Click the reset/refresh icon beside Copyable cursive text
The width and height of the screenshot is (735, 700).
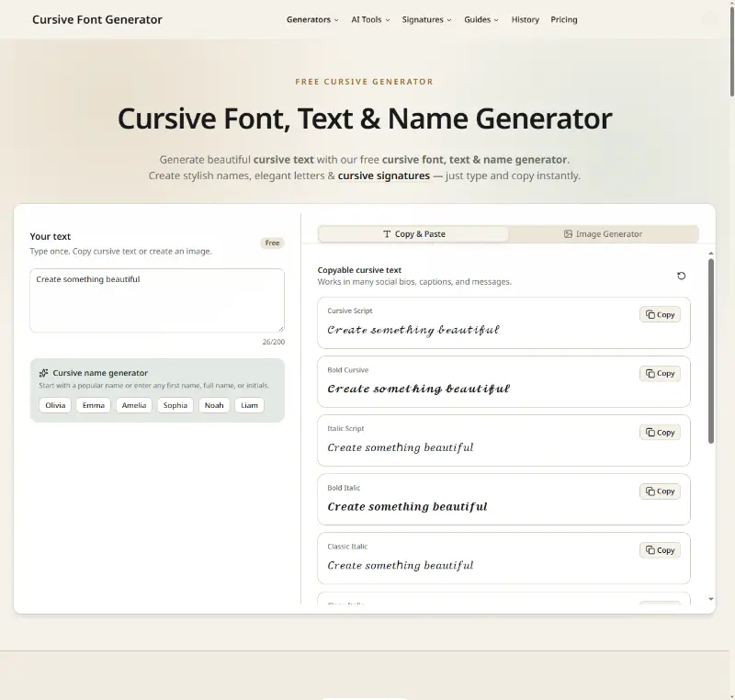[x=681, y=276]
